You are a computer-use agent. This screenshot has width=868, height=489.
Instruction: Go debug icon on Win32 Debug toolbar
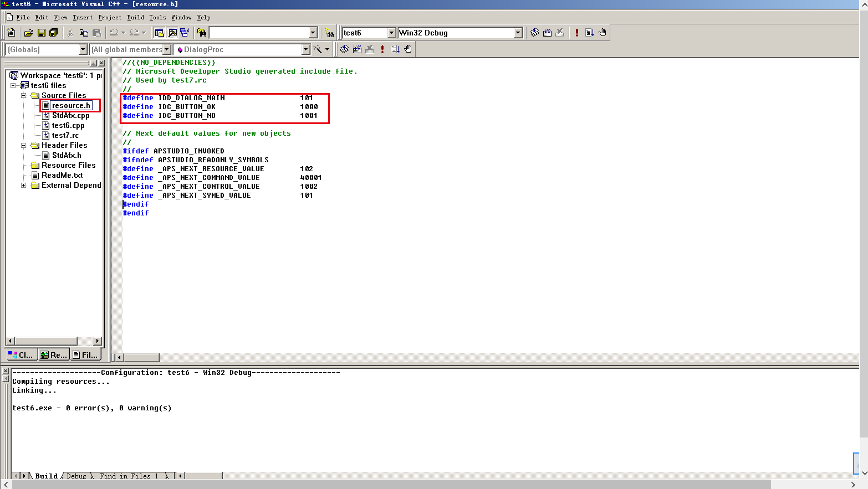590,33
